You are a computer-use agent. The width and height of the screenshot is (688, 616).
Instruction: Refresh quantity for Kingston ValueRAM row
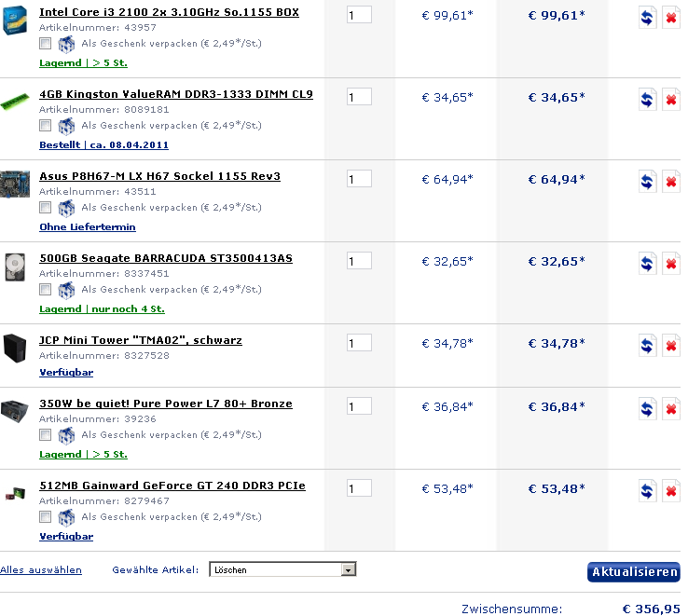point(647,100)
